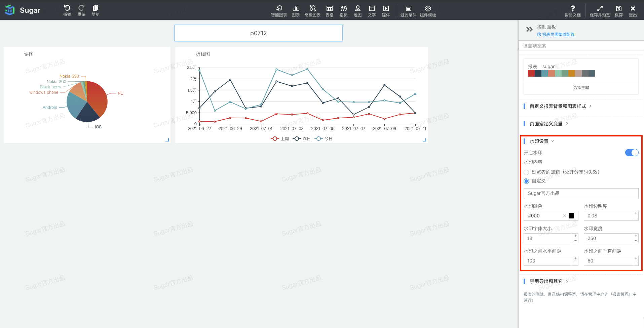Screen dimensions: 644x328
Task: Click the pie chart resize corner handle
Action: pyautogui.click(x=167, y=140)
